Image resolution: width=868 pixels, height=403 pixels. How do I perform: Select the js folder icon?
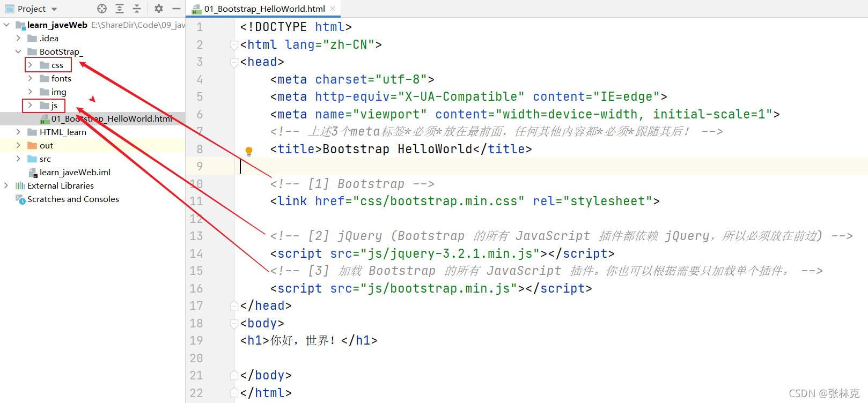pos(45,105)
